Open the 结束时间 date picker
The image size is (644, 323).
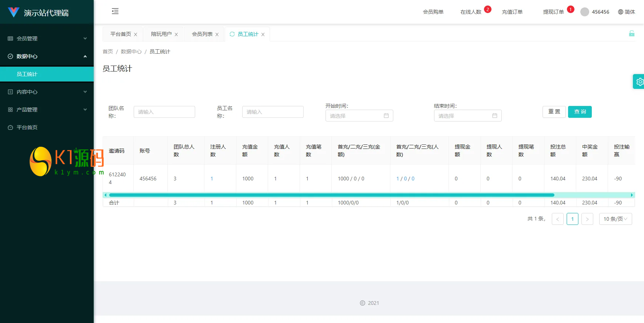click(468, 116)
